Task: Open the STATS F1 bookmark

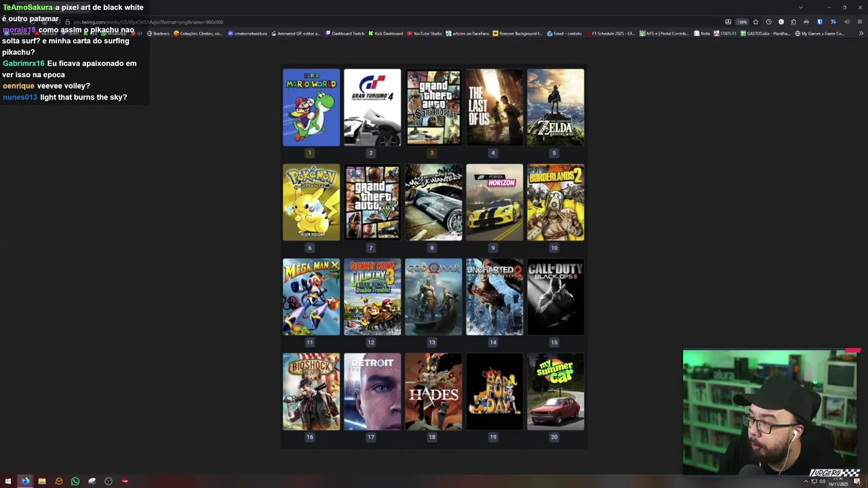Action: click(725, 33)
